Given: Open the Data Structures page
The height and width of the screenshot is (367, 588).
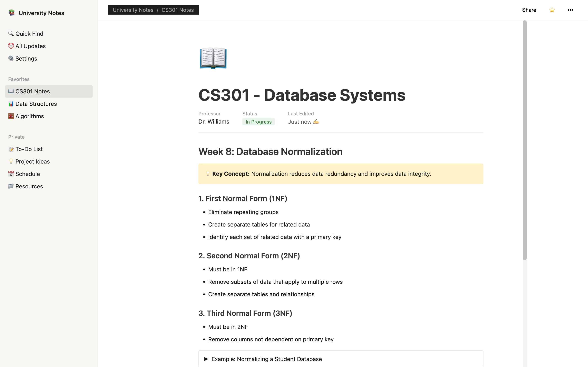Looking at the screenshot, I should (x=36, y=104).
